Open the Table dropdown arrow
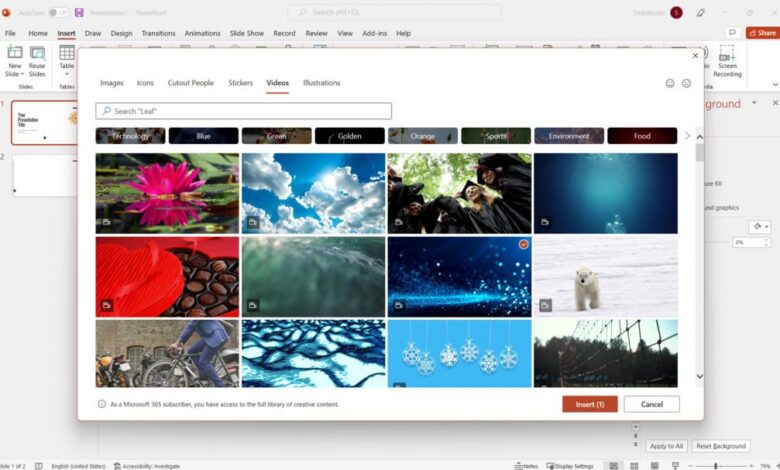This screenshot has width=780, height=470. point(67,74)
